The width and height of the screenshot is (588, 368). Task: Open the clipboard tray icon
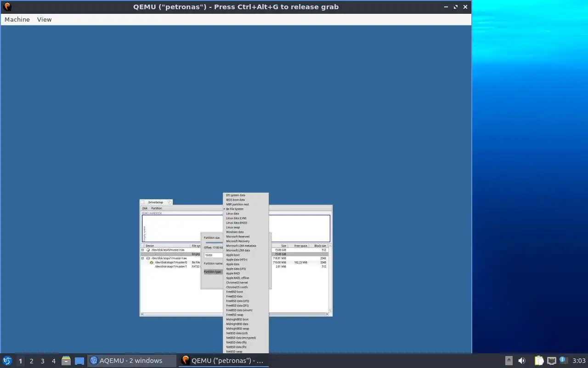coord(538,361)
